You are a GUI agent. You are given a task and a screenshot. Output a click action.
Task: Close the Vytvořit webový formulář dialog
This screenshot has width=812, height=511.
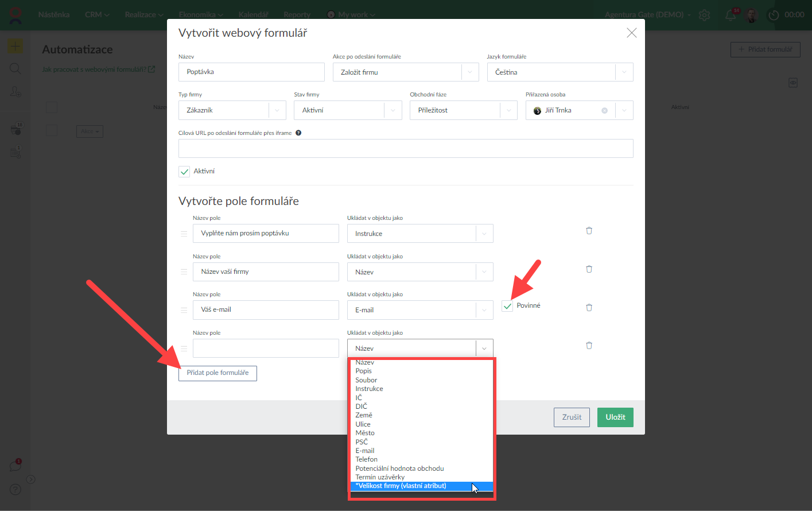[x=631, y=33]
